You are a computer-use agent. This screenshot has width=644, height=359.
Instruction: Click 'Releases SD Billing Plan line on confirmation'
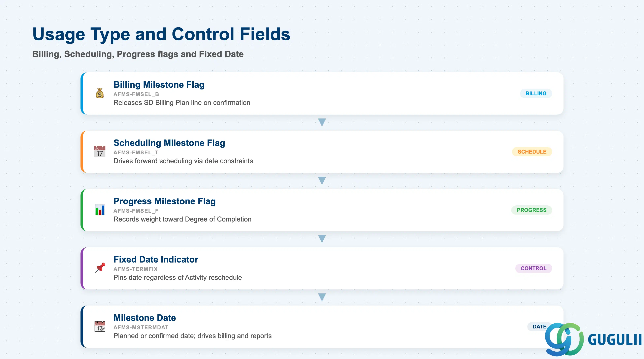pyautogui.click(x=182, y=103)
